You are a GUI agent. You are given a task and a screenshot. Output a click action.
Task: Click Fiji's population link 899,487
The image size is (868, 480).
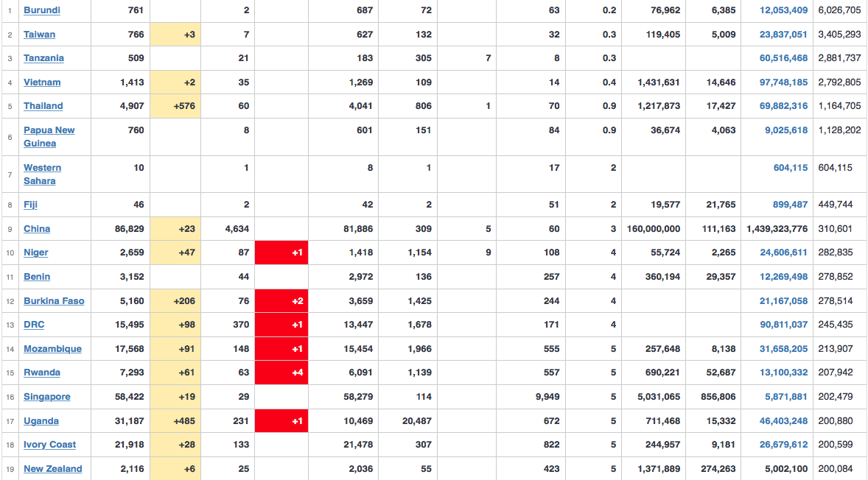[790, 205]
